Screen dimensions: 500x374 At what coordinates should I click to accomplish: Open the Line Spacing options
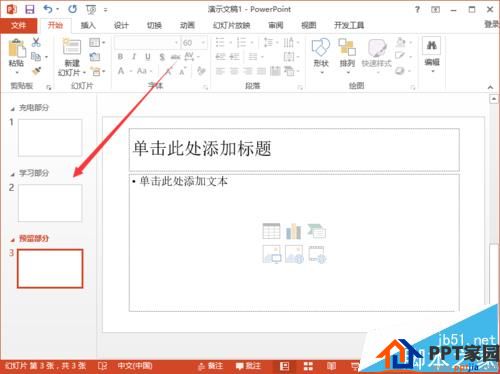click(269, 42)
